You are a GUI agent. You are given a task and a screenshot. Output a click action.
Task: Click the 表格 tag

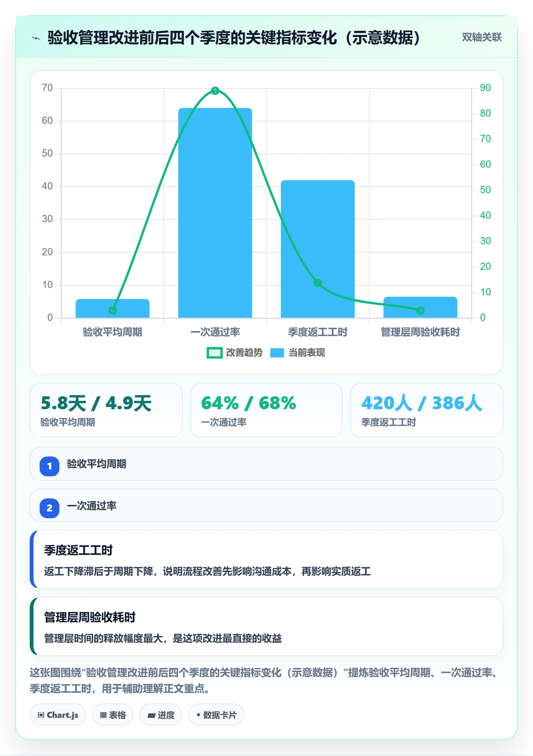click(113, 715)
